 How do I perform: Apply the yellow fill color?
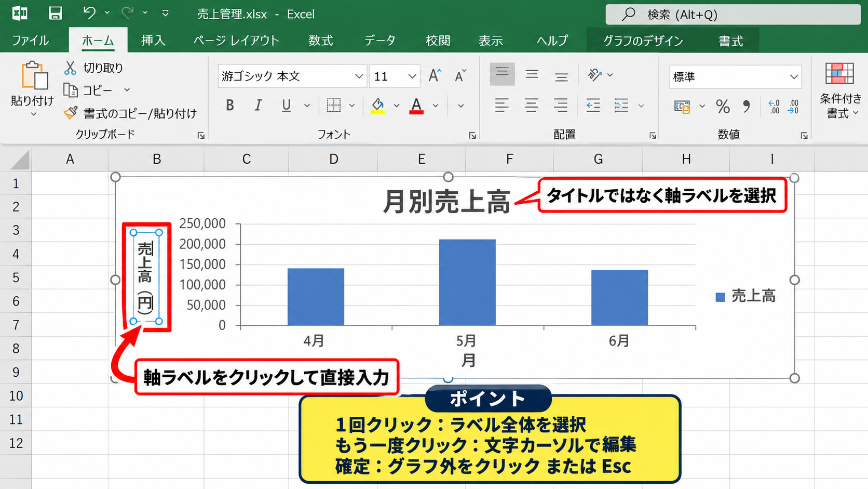coord(378,105)
